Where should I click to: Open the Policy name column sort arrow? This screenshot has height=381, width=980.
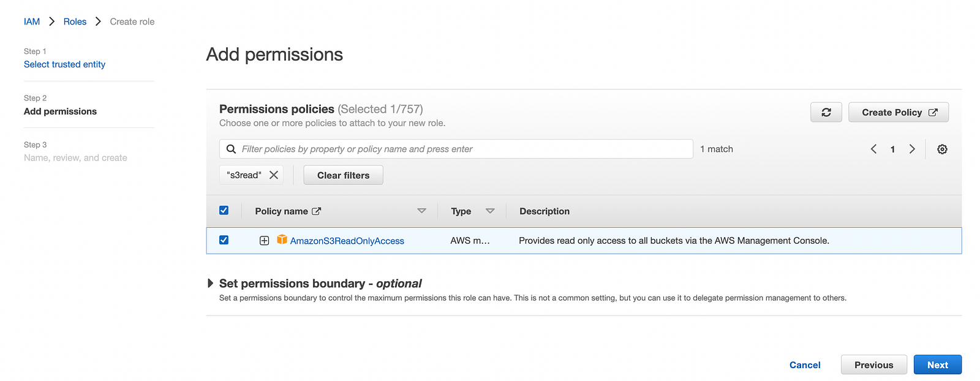point(421,211)
